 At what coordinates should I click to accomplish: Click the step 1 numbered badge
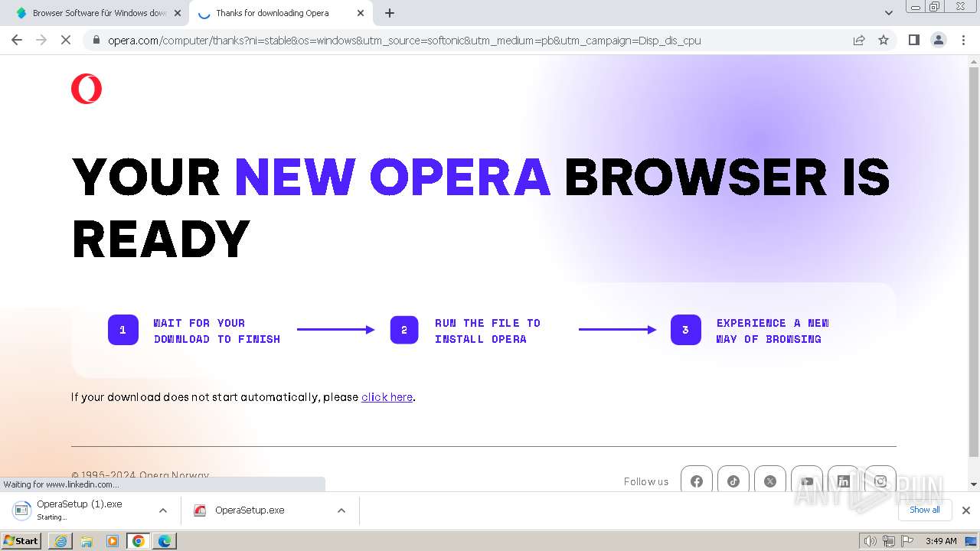point(122,330)
